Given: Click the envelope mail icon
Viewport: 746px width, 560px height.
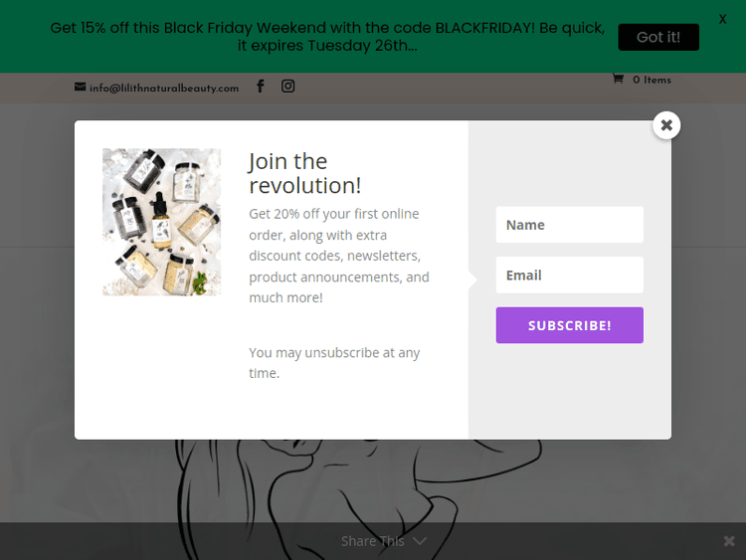Looking at the screenshot, I should tap(81, 88).
